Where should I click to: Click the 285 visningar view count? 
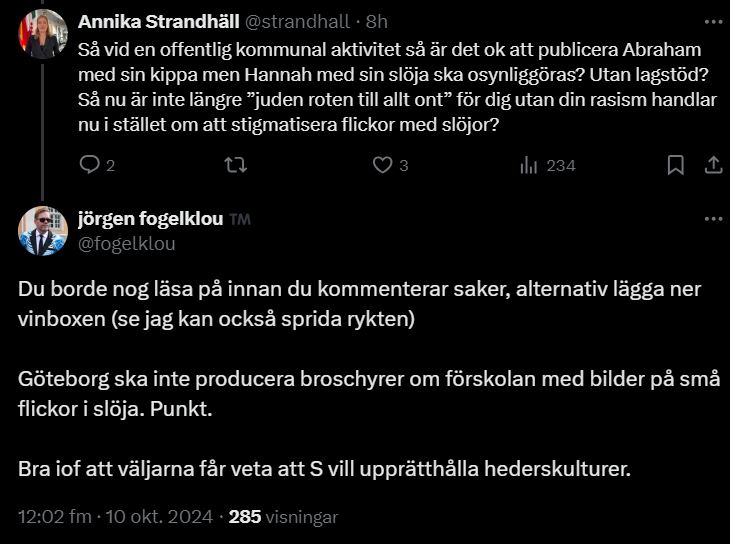pyautogui.click(x=283, y=517)
